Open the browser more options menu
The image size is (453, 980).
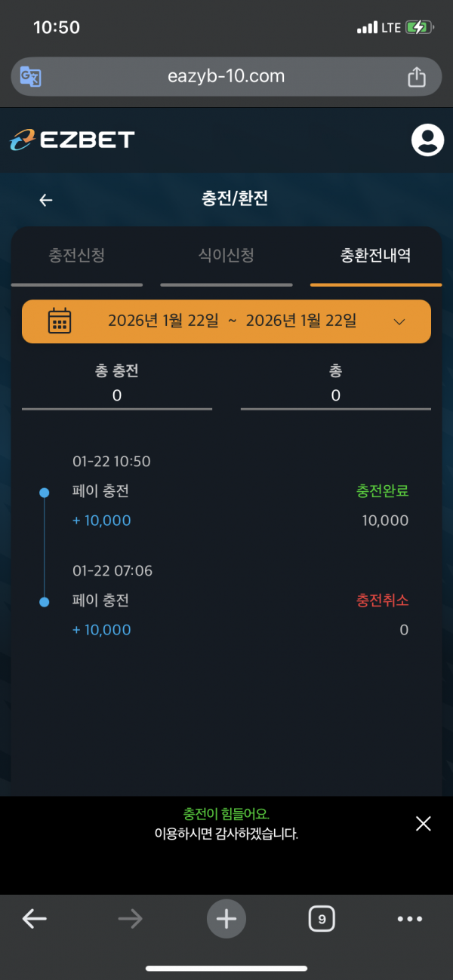[x=410, y=918]
